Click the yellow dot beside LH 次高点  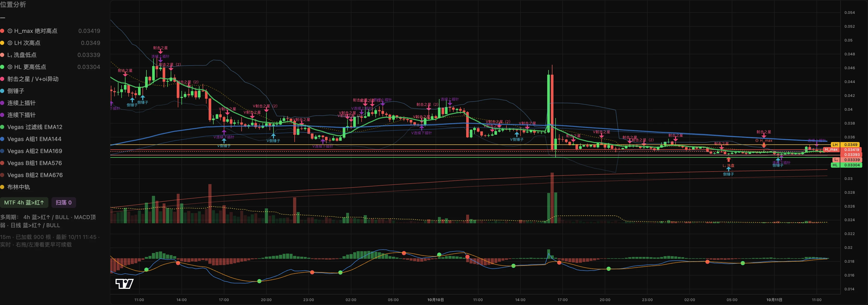2,43
